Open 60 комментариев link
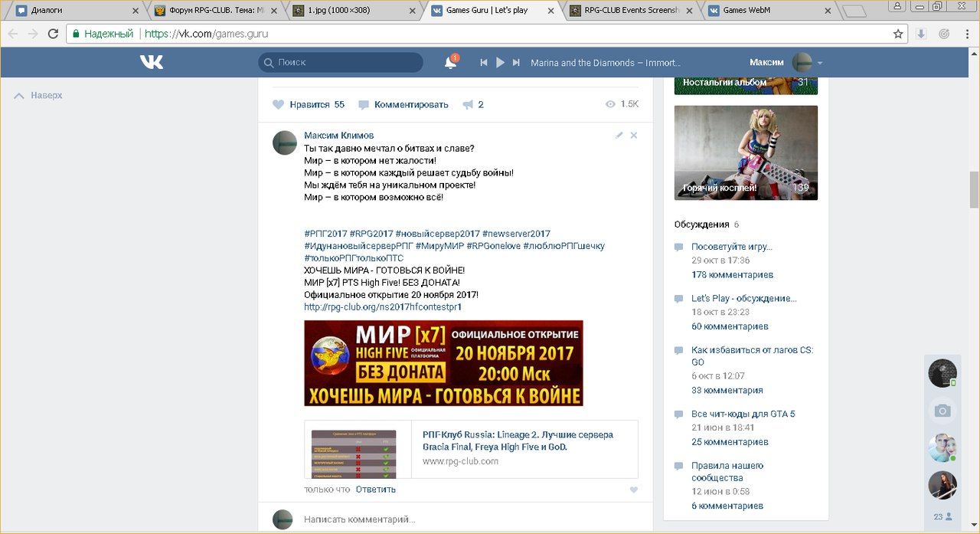The width and height of the screenshot is (980, 534). (x=730, y=326)
